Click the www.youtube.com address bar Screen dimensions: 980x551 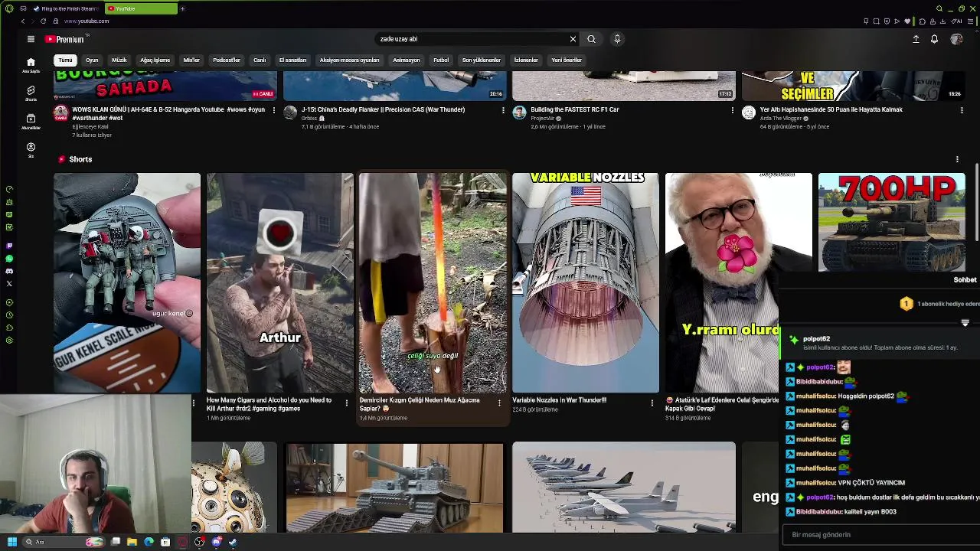87,21
